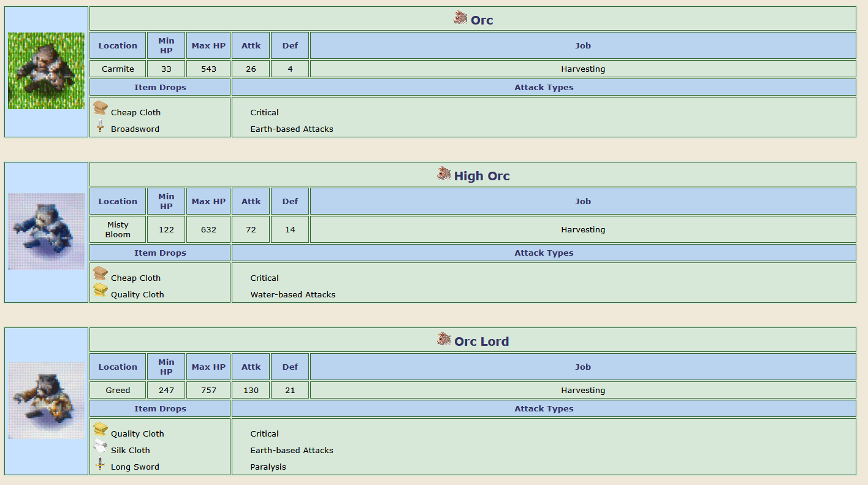Click the "Location" header in the Orc Lord table
Screen dimensions: 868x485
click(118, 367)
